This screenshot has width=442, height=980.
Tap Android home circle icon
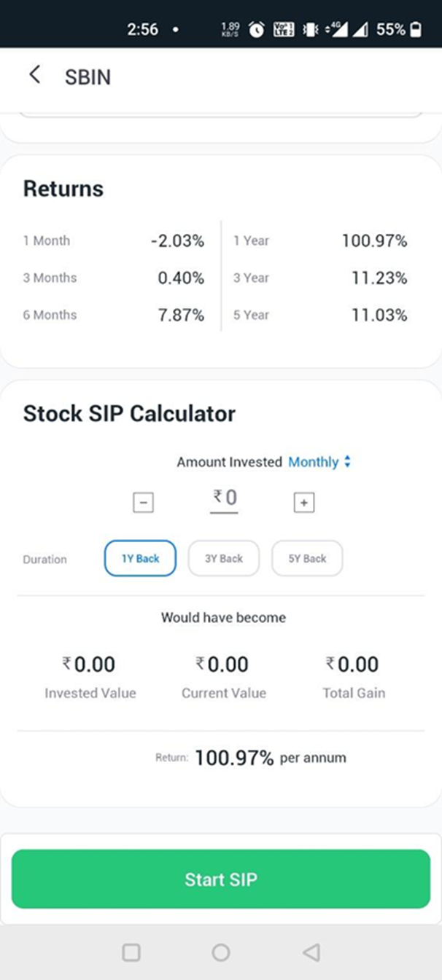[x=221, y=952]
